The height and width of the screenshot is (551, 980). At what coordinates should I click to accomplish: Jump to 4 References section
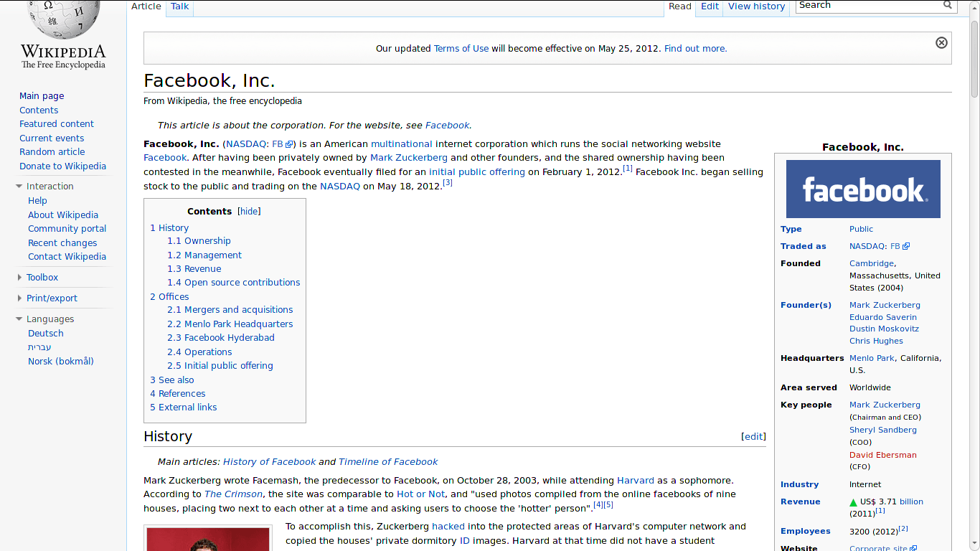tap(178, 394)
